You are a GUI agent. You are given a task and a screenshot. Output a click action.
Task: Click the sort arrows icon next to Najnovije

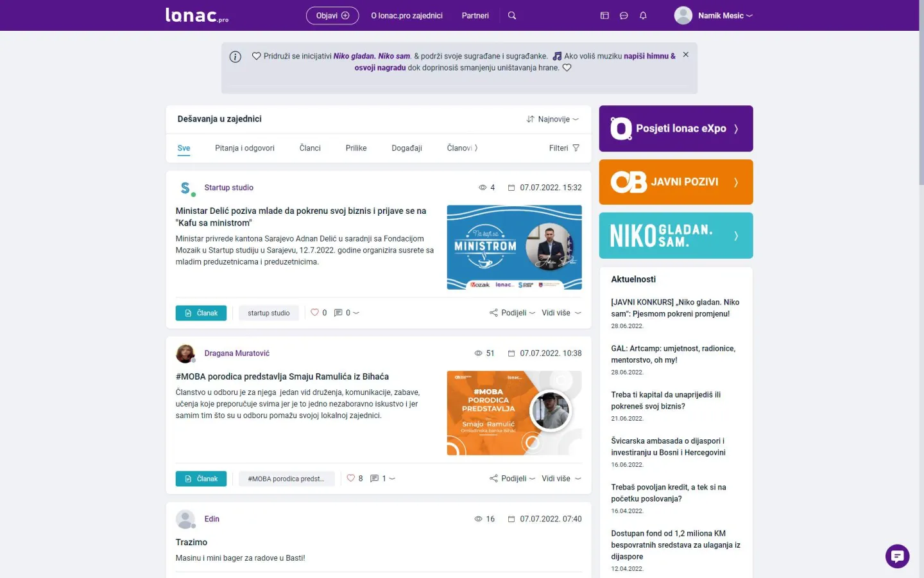coord(531,119)
